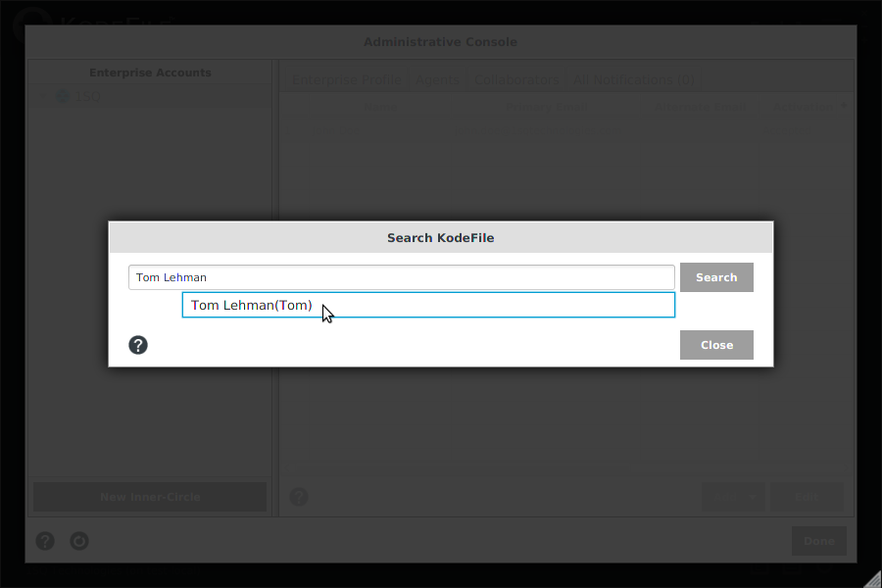
Task: Sort by the Activation column header
Action: point(805,107)
